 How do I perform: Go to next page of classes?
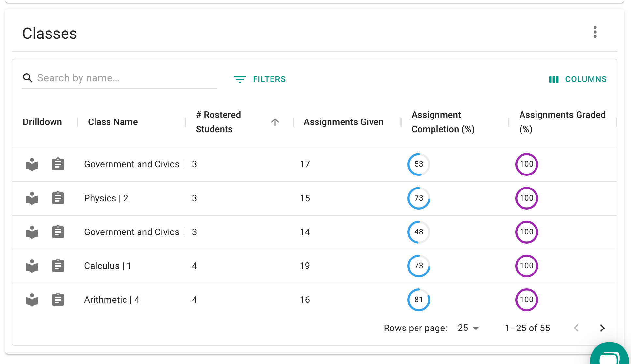point(602,328)
